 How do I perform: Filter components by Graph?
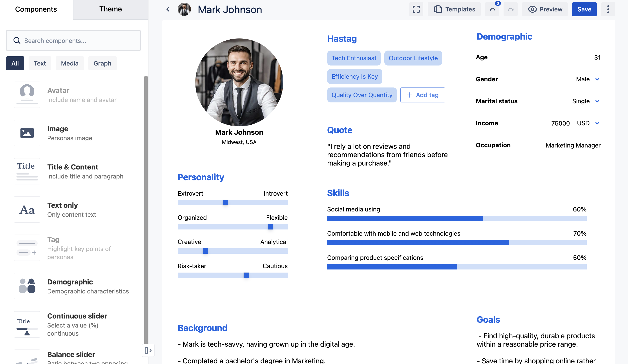[102, 63]
